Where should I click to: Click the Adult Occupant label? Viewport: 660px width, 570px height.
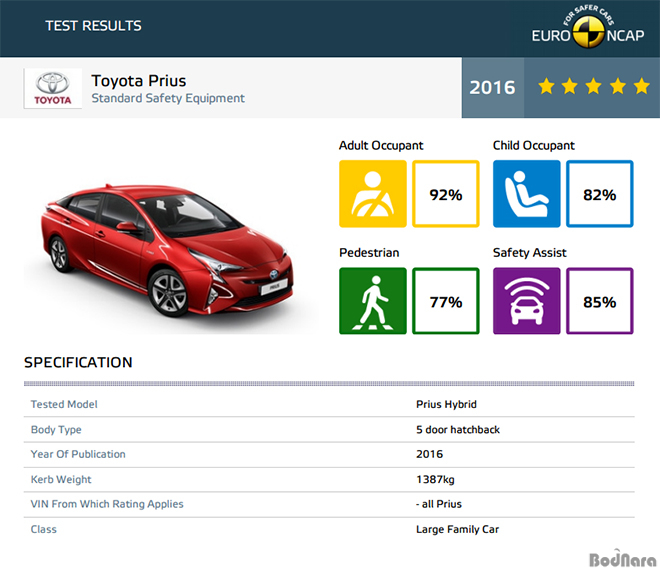click(x=381, y=145)
